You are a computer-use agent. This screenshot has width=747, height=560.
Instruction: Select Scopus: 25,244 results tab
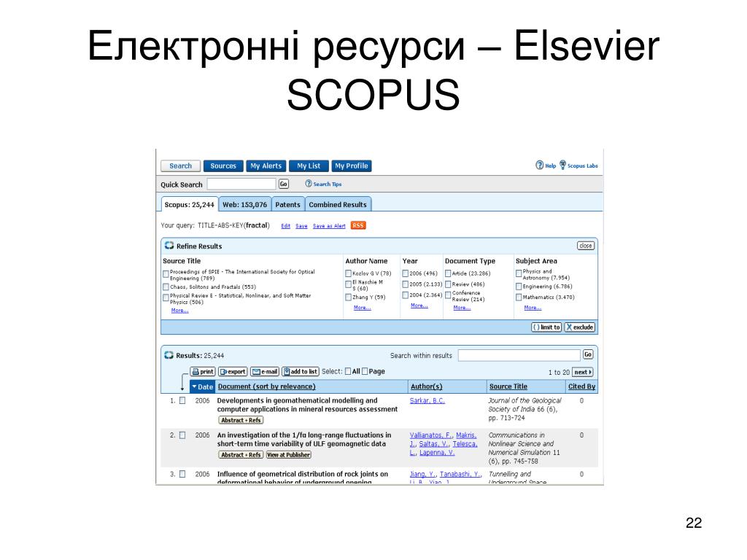pos(190,204)
